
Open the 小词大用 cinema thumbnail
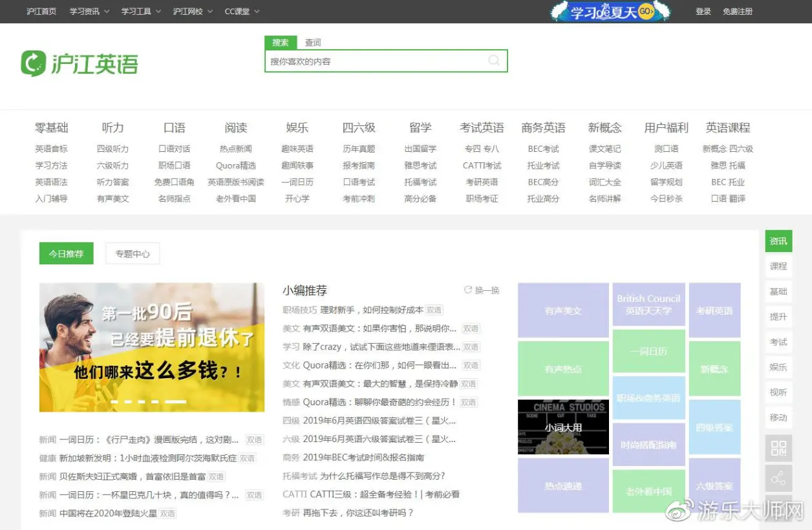[563, 427]
